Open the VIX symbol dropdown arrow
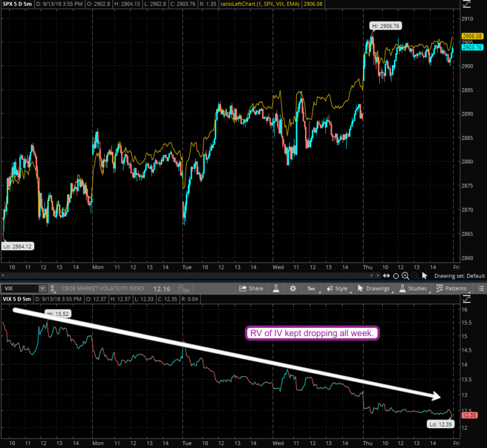The width and height of the screenshot is (487, 448). (x=42, y=288)
